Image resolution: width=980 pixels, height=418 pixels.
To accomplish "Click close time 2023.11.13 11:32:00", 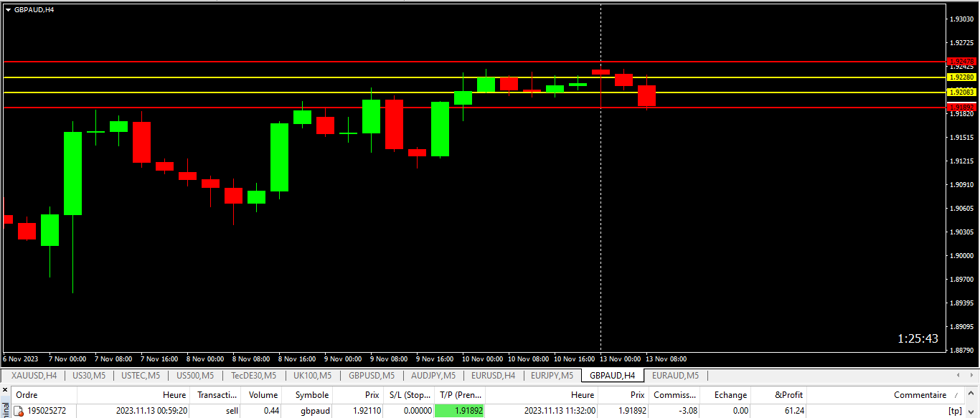I will coord(560,411).
